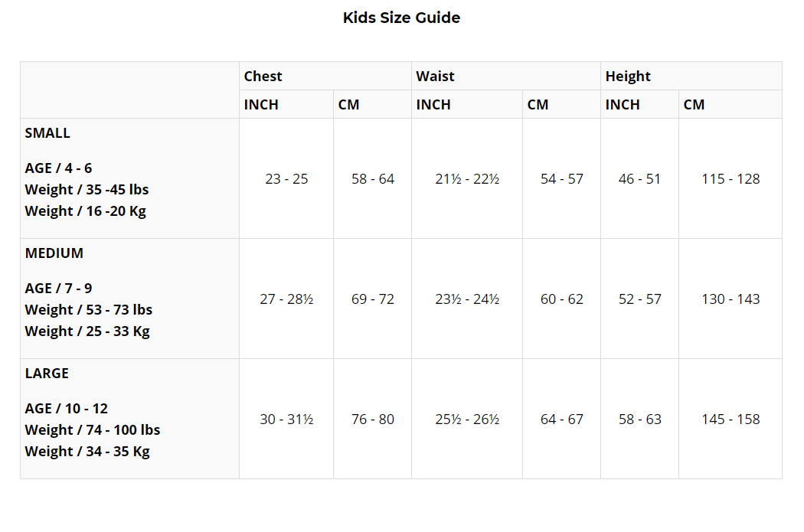Image resolution: width=804 pixels, height=532 pixels.
Task: Click the MEDIUM size row label
Action: click(54, 253)
